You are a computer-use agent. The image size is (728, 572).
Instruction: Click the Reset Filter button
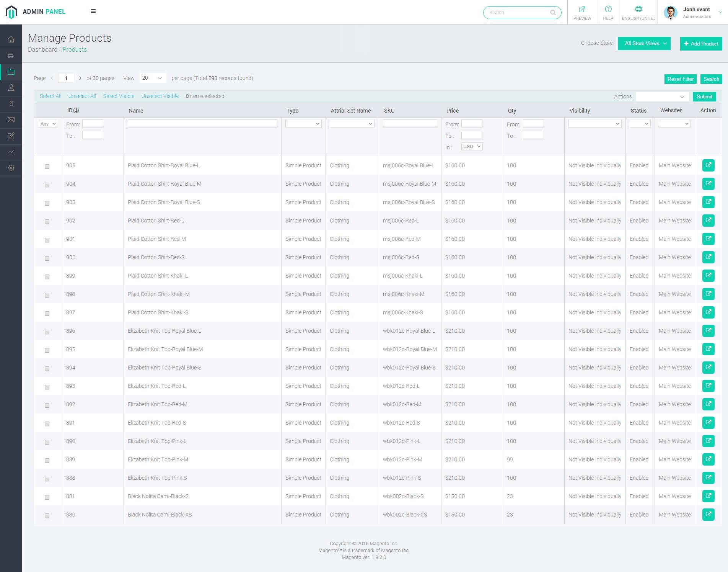680,79
